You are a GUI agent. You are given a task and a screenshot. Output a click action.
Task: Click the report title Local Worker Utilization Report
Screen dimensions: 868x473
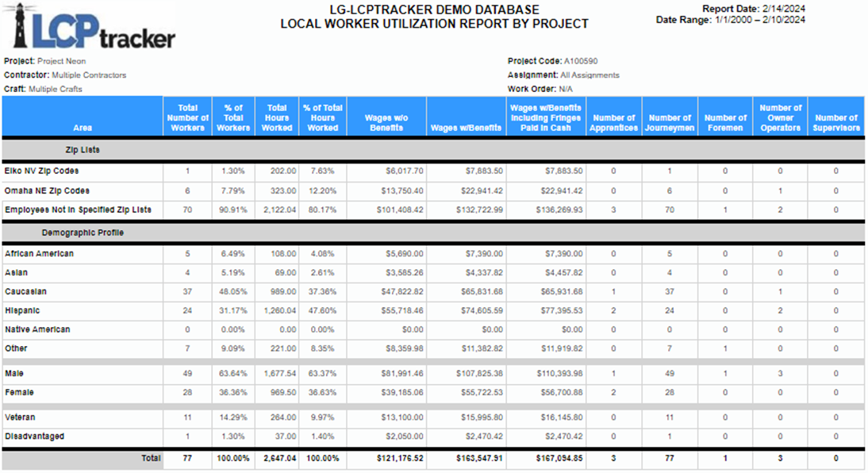click(435, 24)
